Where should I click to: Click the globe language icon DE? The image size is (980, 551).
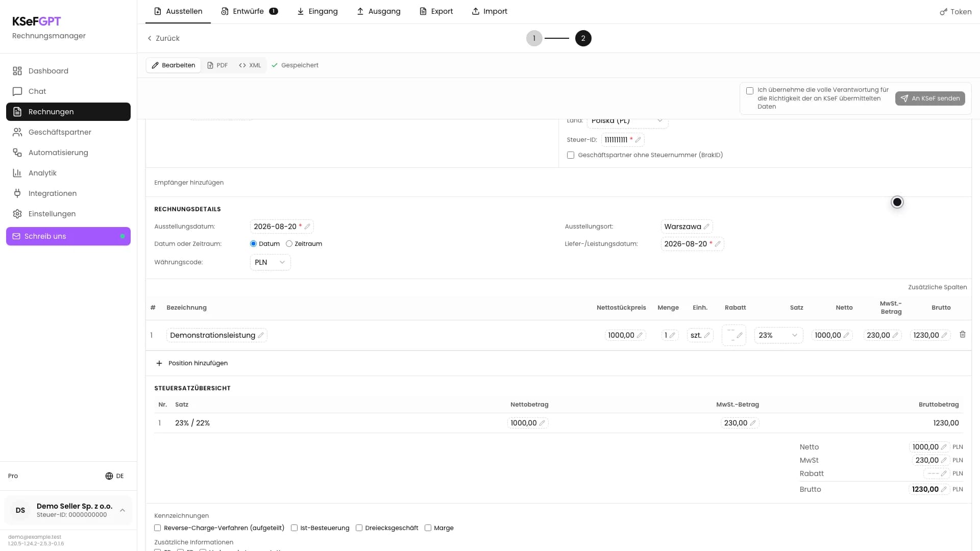point(109,476)
